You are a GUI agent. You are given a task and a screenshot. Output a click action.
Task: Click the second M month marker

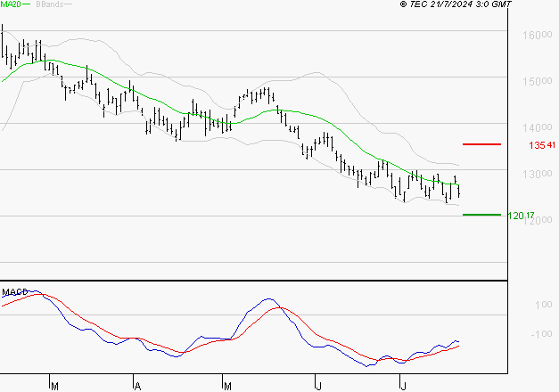(227, 387)
